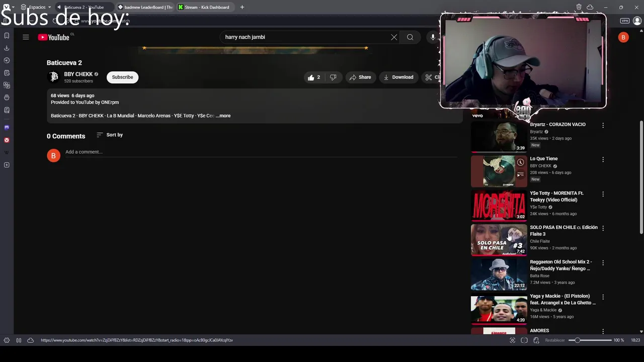Clear the YouTube search text
644x362 pixels.
pyautogui.click(x=394, y=37)
